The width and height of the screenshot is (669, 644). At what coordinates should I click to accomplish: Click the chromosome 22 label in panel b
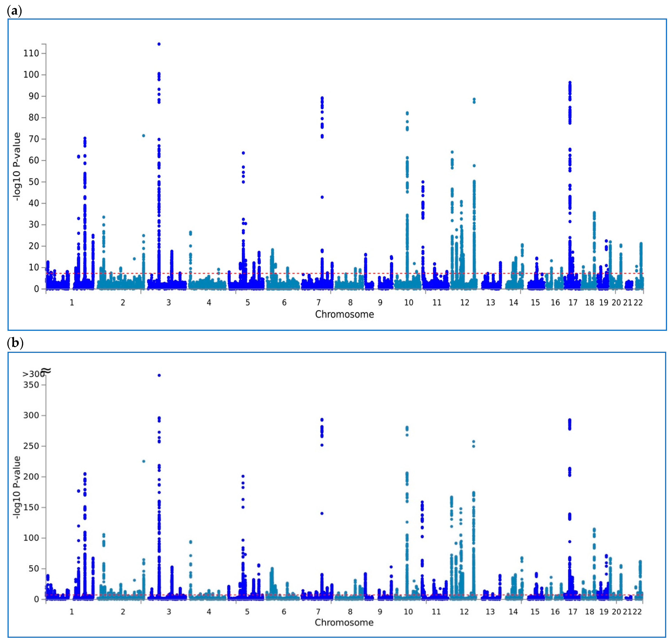click(x=637, y=612)
